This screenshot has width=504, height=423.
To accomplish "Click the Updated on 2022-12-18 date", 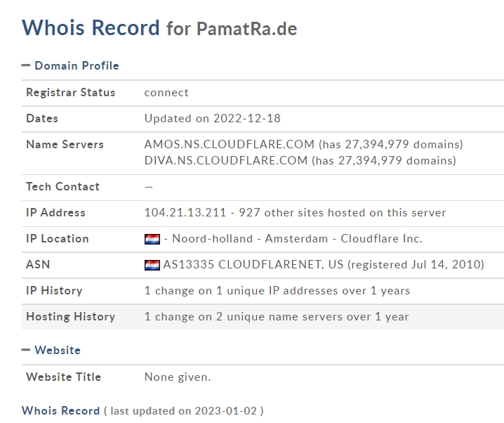I will (x=213, y=118).
